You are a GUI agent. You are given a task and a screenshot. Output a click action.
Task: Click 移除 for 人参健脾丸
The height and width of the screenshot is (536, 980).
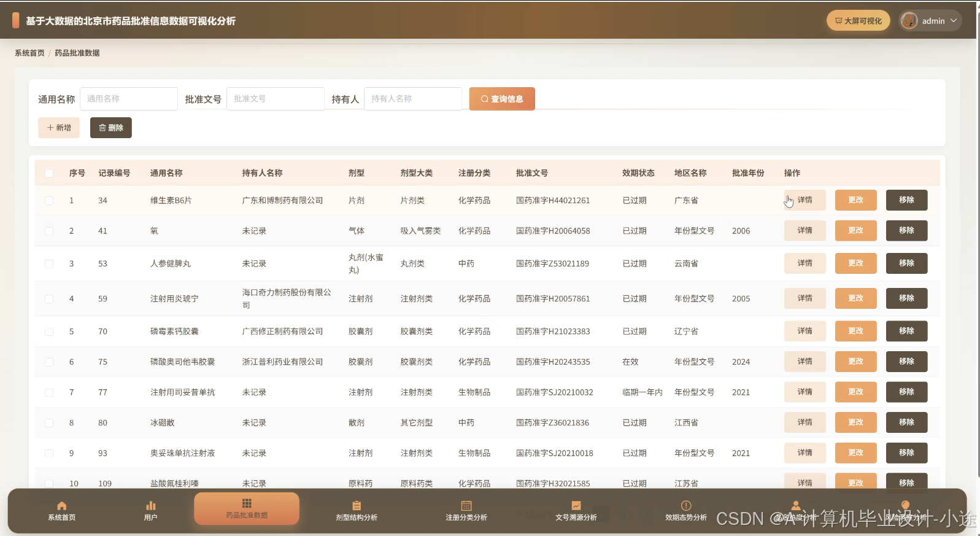coord(907,263)
